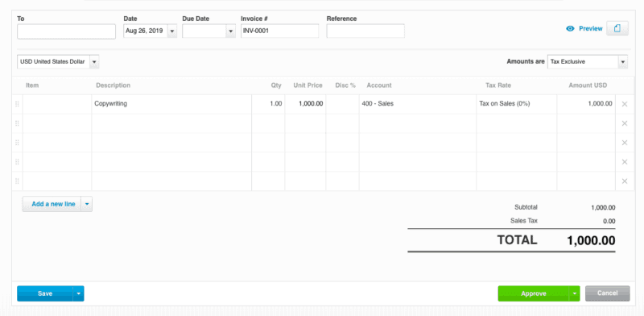
Task: Grab the Copywriting row drag handle
Action: pos(17,104)
